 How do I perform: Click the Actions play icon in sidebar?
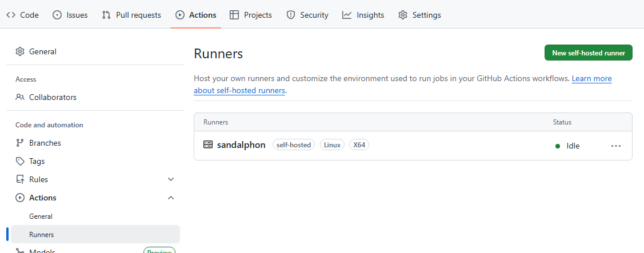(x=20, y=198)
